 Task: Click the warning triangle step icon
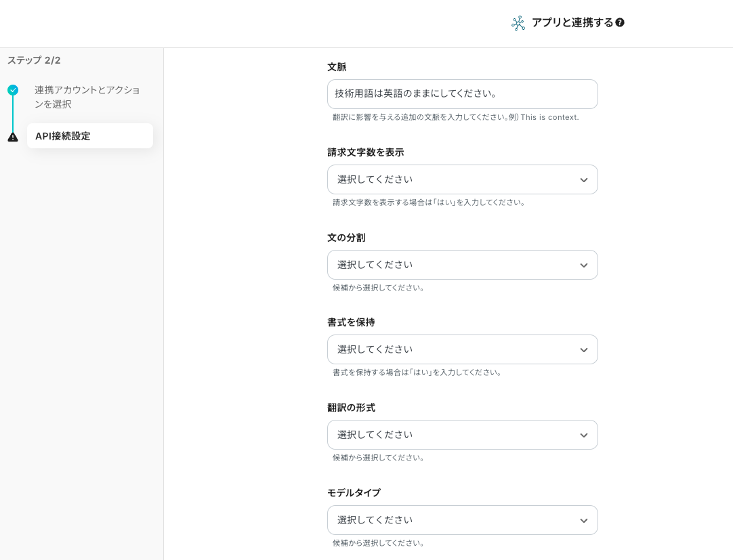(13, 137)
